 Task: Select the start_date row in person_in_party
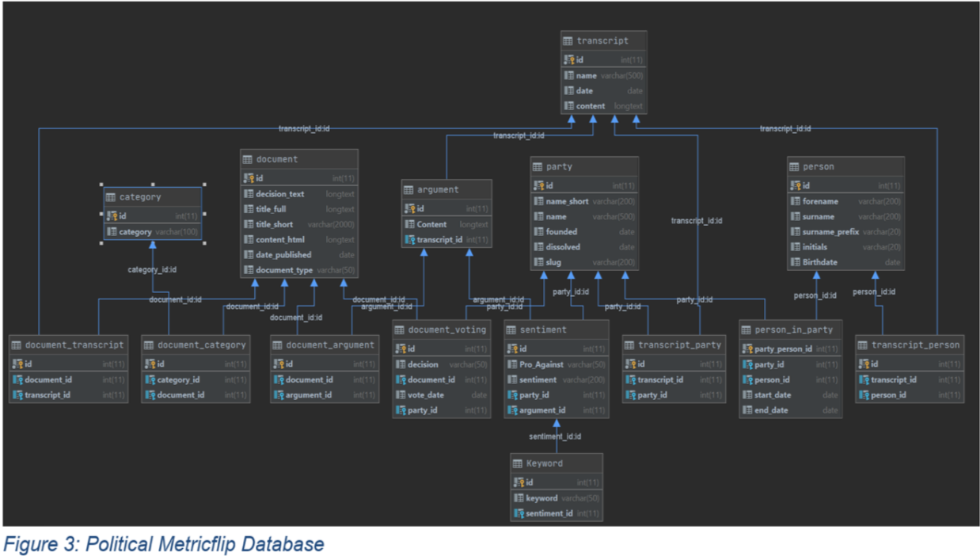point(790,395)
